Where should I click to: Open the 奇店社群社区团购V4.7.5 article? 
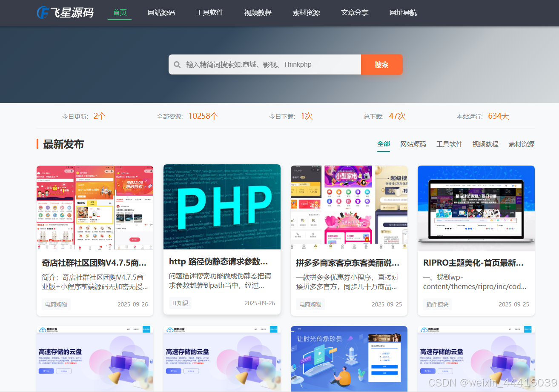point(95,263)
